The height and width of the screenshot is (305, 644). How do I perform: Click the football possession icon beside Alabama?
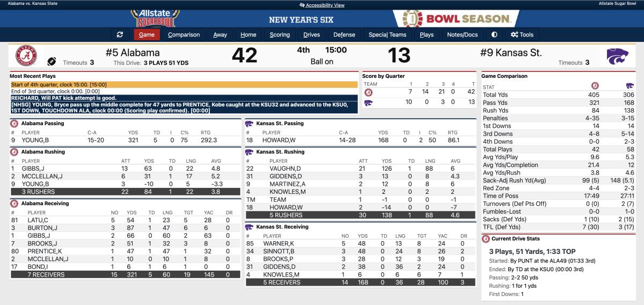[52, 61]
